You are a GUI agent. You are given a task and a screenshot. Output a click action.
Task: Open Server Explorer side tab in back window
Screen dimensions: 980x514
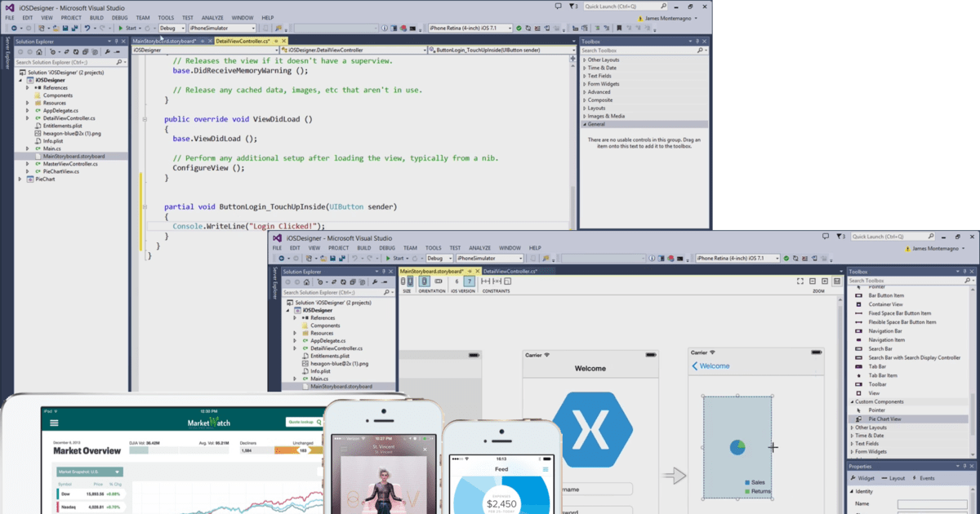pyautogui.click(x=7, y=52)
